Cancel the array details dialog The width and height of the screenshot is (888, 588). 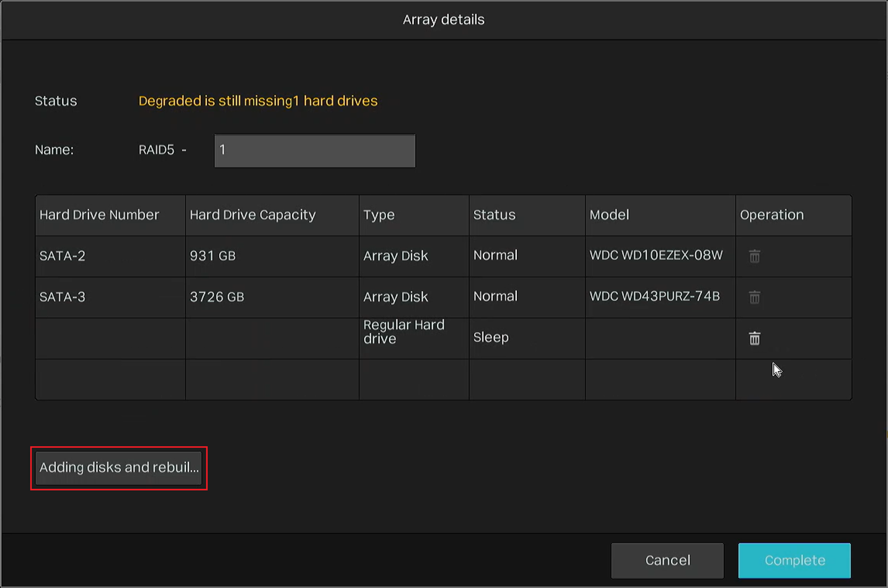667,560
